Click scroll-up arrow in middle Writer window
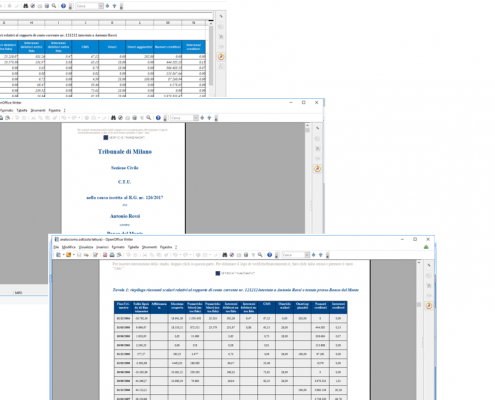 tap(307, 126)
